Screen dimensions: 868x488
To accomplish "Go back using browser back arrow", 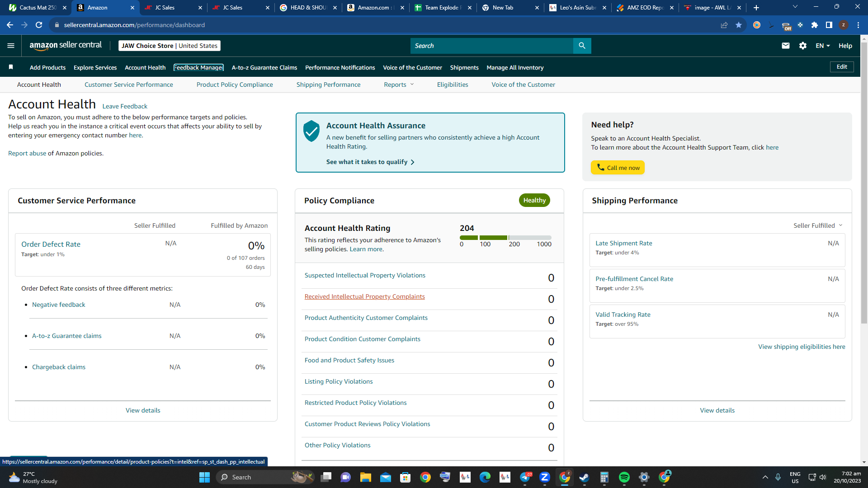I will (x=10, y=25).
